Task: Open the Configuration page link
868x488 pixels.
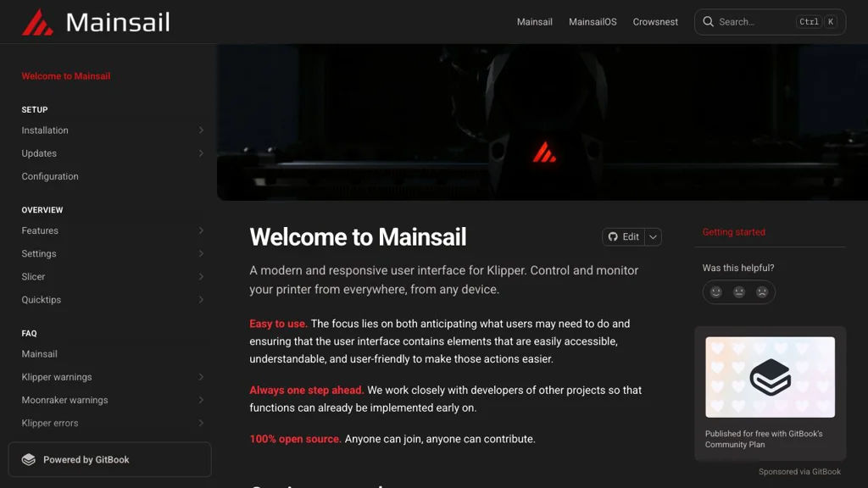Action: coord(50,176)
